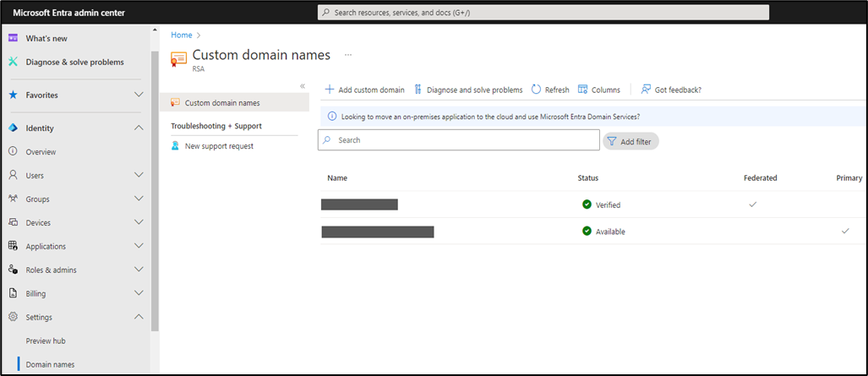Image resolution: width=868 pixels, height=376 pixels.
Task: Click Diagnose and solve problems toolbar icon
Action: coord(418,90)
